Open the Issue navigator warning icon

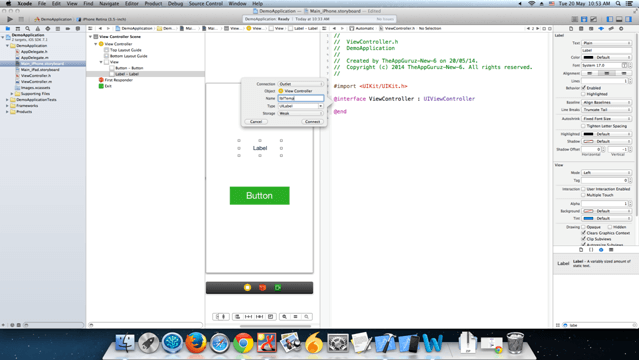[37, 29]
